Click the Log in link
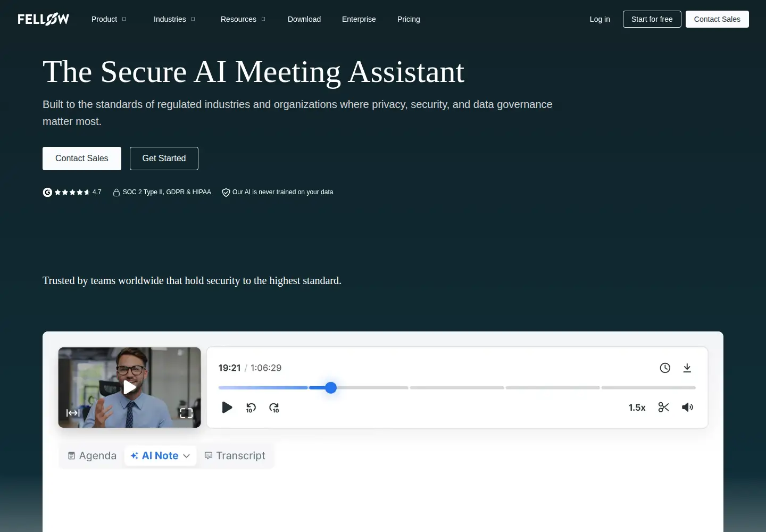Image resolution: width=766 pixels, height=532 pixels. (600, 19)
